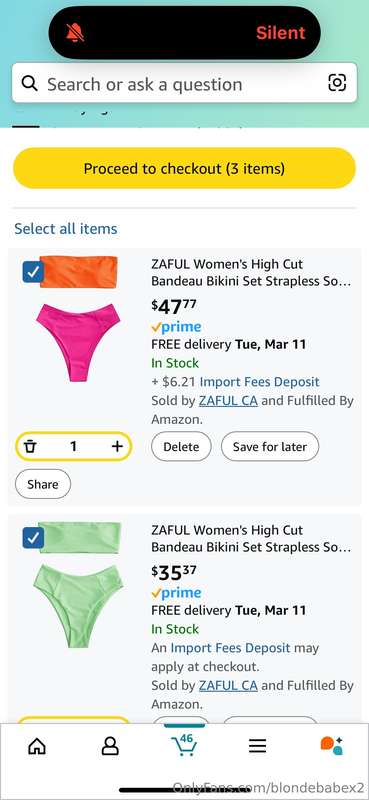Share the first cart item
The image size is (369, 800).
[x=43, y=484]
